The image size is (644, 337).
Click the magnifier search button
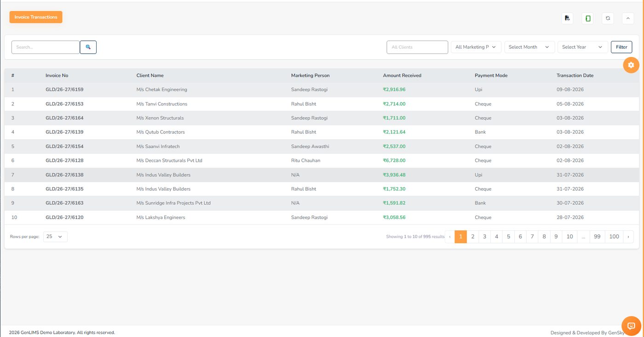tap(88, 47)
